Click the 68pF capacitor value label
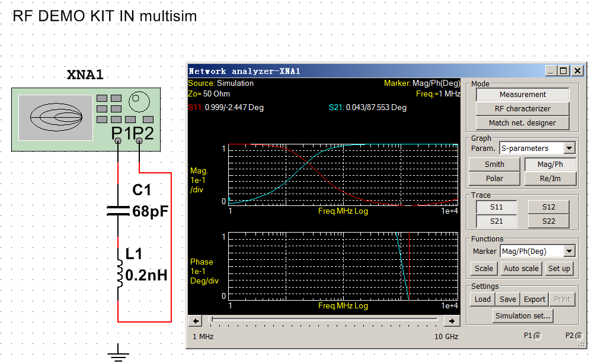Image resolution: width=598 pixels, height=364 pixels. (x=151, y=211)
